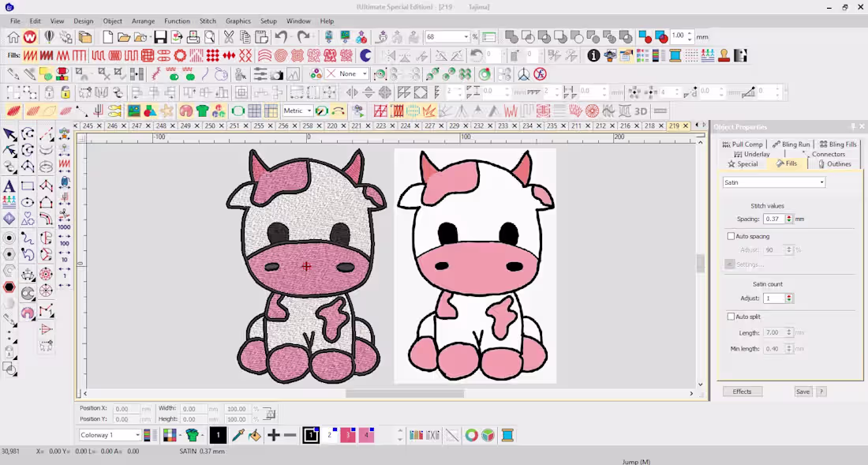Click the Save button in properties
Screen dimensions: 868x465
click(803, 392)
